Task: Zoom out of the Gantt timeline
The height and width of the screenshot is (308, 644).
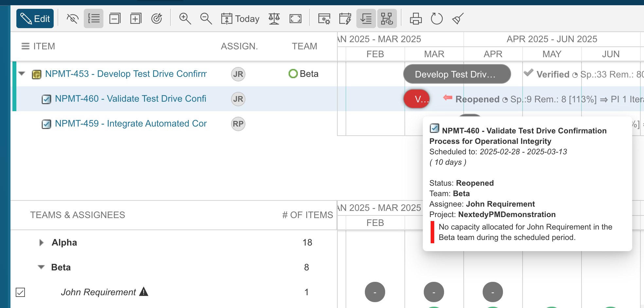Action: [206, 19]
